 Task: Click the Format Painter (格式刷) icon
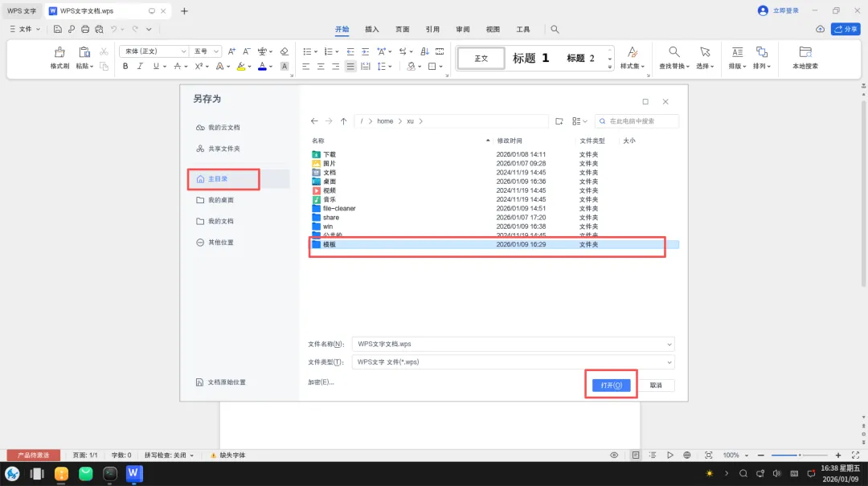tap(59, 52)
